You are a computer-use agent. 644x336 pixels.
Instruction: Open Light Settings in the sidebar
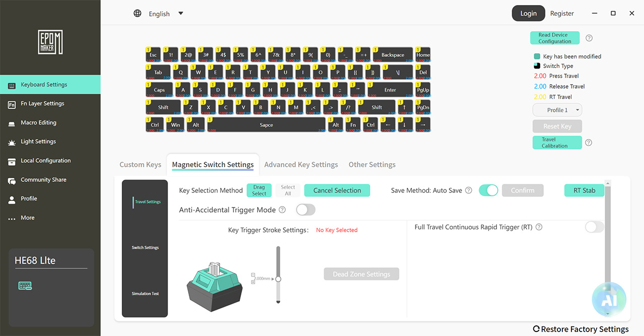[38, 142]
